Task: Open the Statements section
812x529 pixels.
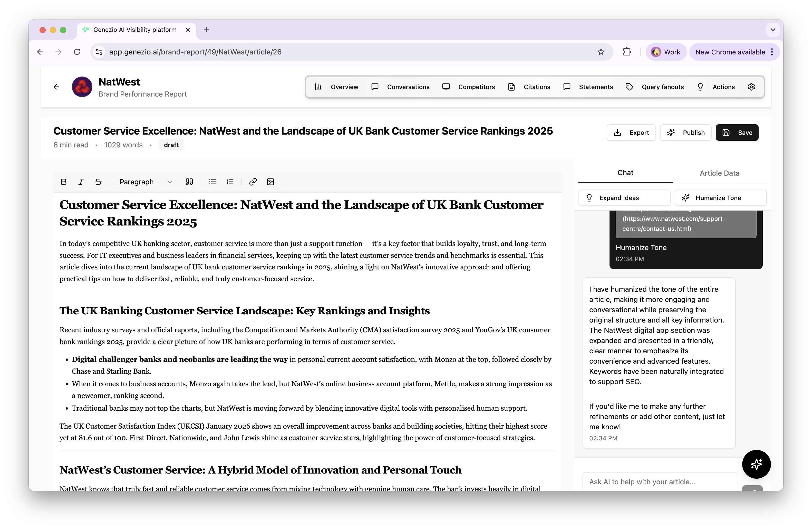Action: tap(596, 87)
